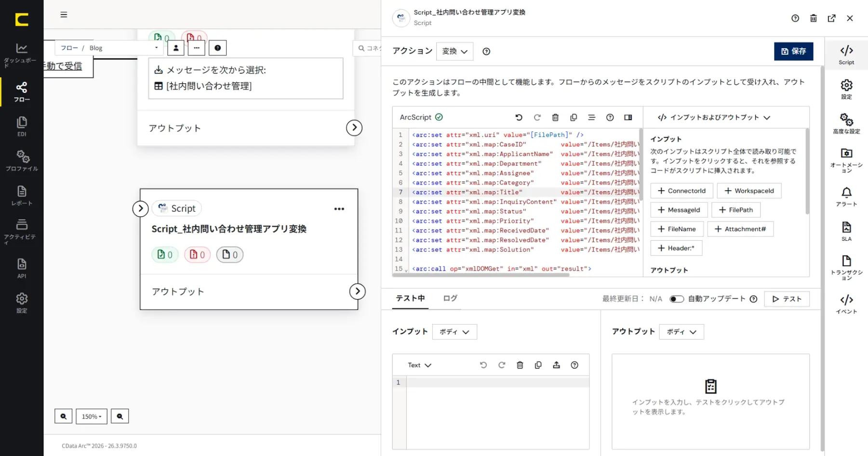Open the Text format dropdown

(x=419, y=365)
